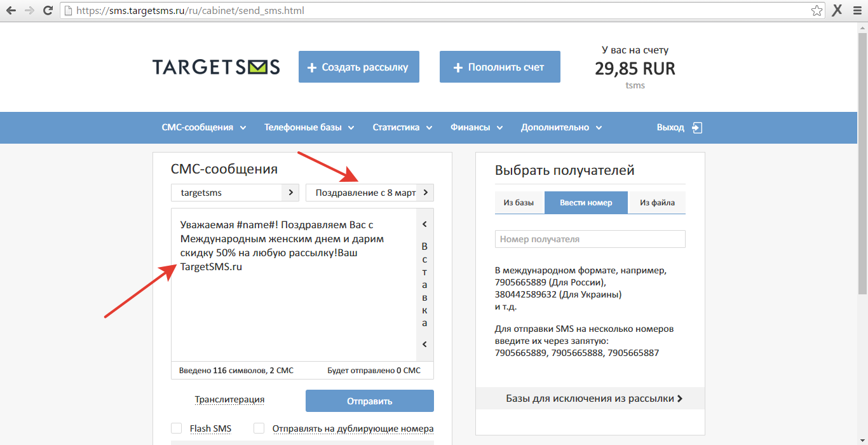Open the Дополнительно menu
Screen dimensions: 868x445
click(562, 127)
